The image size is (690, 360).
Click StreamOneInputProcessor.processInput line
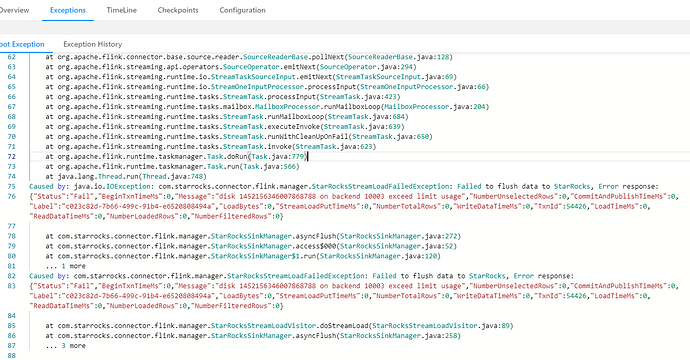267,87
